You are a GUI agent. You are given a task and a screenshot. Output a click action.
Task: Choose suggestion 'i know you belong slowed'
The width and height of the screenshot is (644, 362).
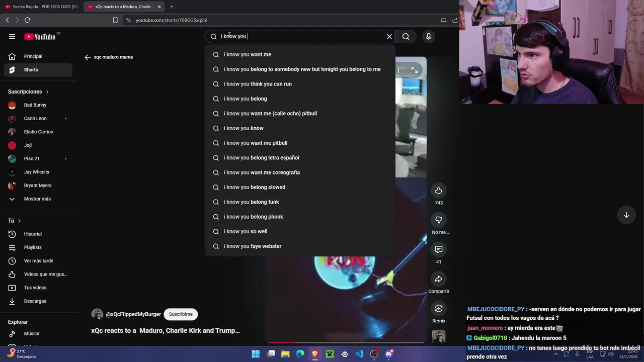(300, 187)
